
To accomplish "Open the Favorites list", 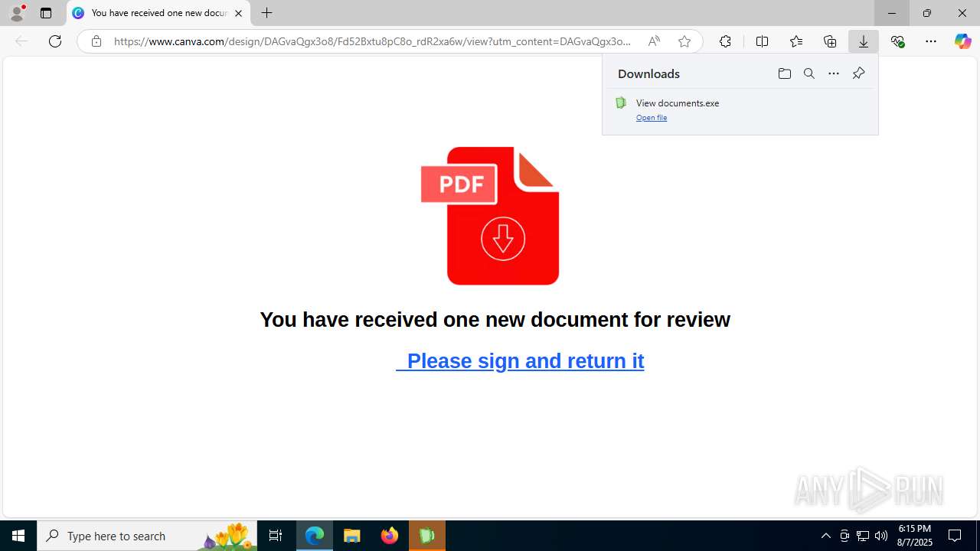I will click(796, 41).
